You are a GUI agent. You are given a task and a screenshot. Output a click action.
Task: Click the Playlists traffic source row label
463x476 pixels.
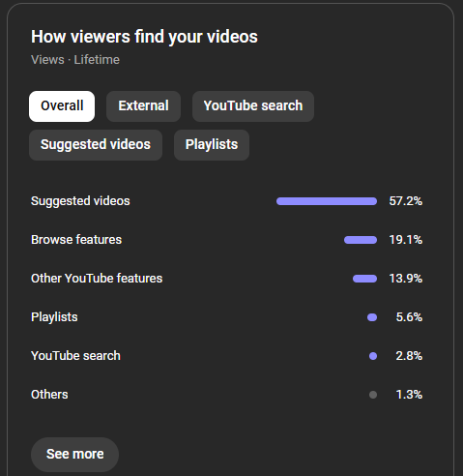[x=54, y=317]
